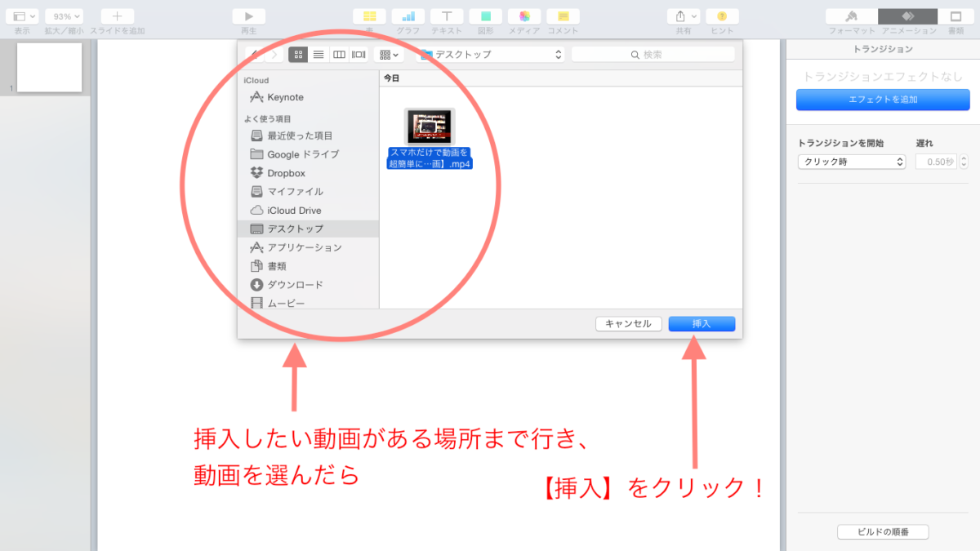Click the Play (再生) toolbar button
Image resolution: width=980 pixels, height=551 pixels.
click(x=249, y=16)
